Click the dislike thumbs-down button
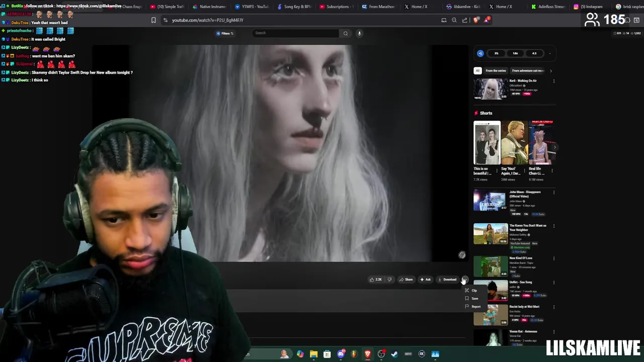 (389, 280)
